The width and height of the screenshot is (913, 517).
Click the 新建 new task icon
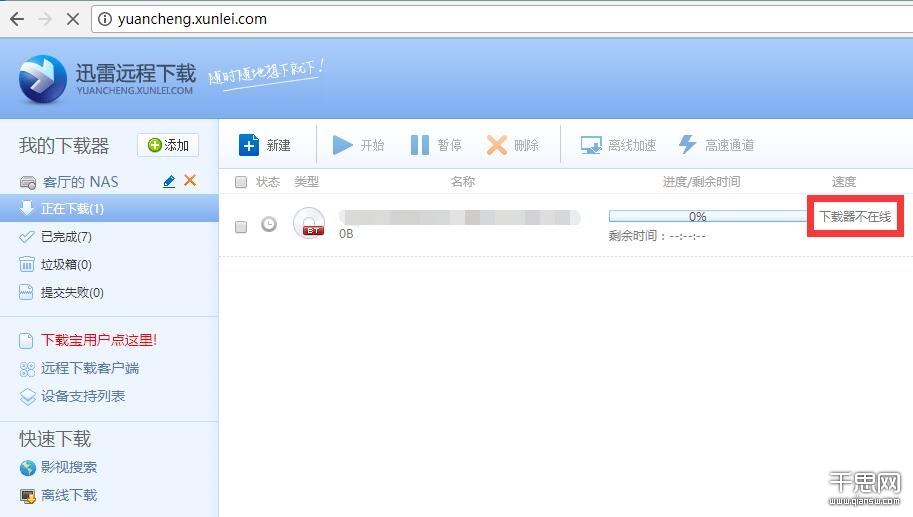coord(249,145)
